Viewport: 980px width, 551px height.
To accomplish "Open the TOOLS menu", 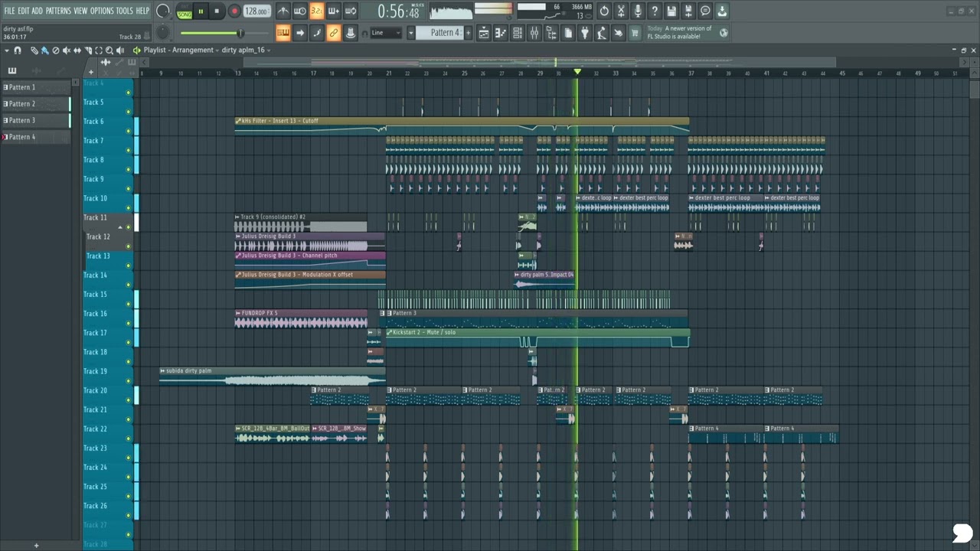I will (x=124, y=11).
